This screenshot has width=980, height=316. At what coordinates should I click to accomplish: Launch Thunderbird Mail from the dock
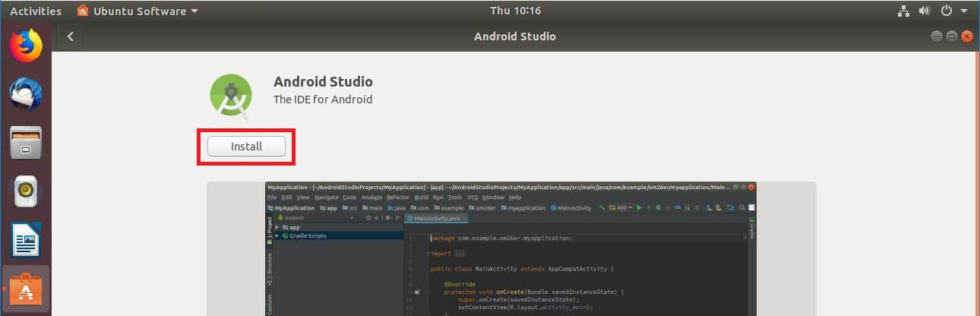click(26, 95)
